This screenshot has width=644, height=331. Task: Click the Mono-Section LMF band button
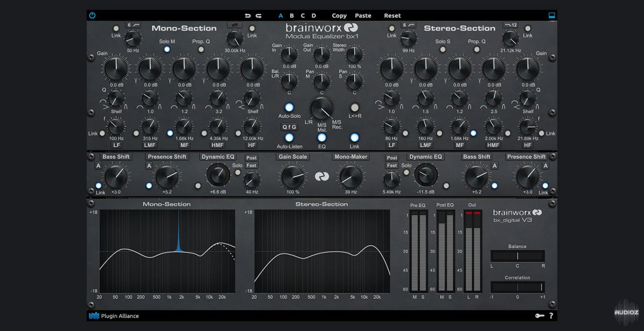point(150,145)
